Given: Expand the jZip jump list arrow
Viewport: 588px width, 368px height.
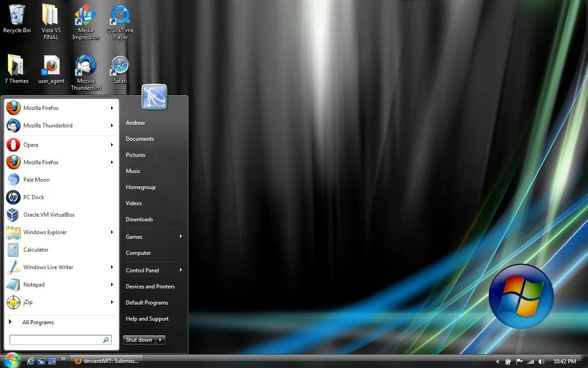Looking at the screenshot, I should click(x=112, y=302).
